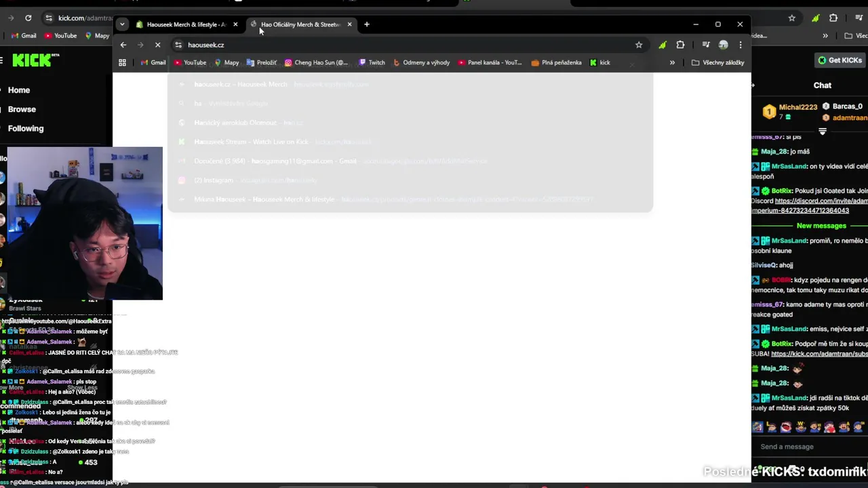Open Home in Kick sidebar
This screenshot has height=488, width=868.
pyautogui.click(x=19, y=90)
